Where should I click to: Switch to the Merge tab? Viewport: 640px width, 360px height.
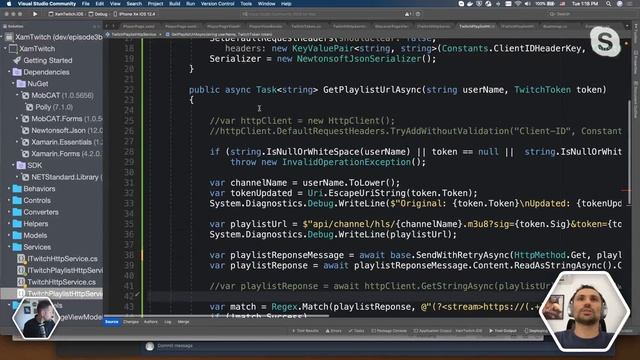pyautogui.click(x=183, y=322)
